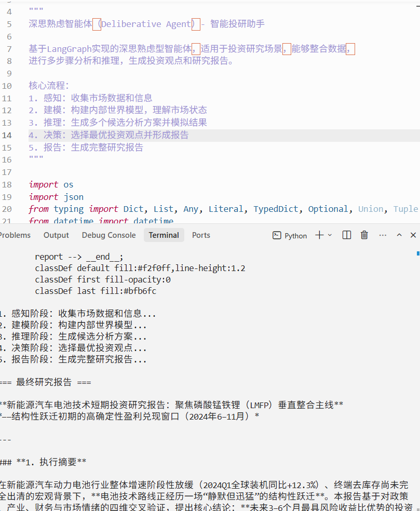The width and height of the screenshot is (420, 511).
Task: Switch to the Ports tab
Action: (x=201, y=235)
